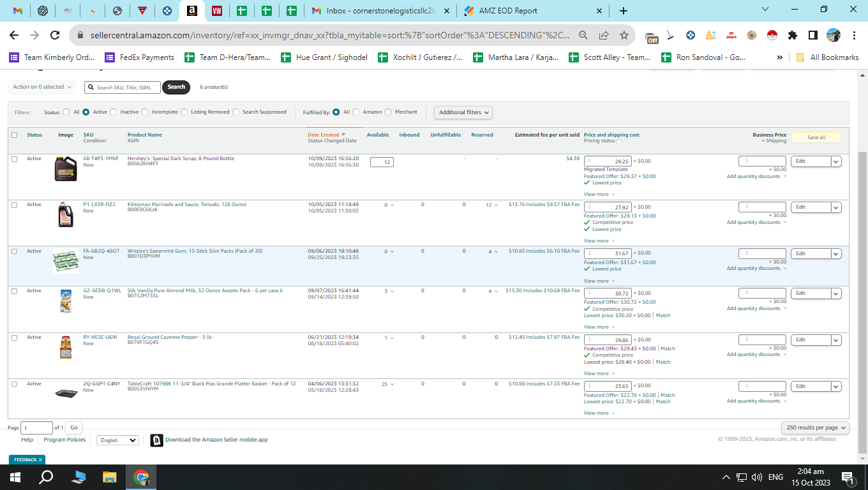Open the browser extensions puzzle icon
Image resolution: width=868 pixels, height=490 pixels.
coord(793,35)
